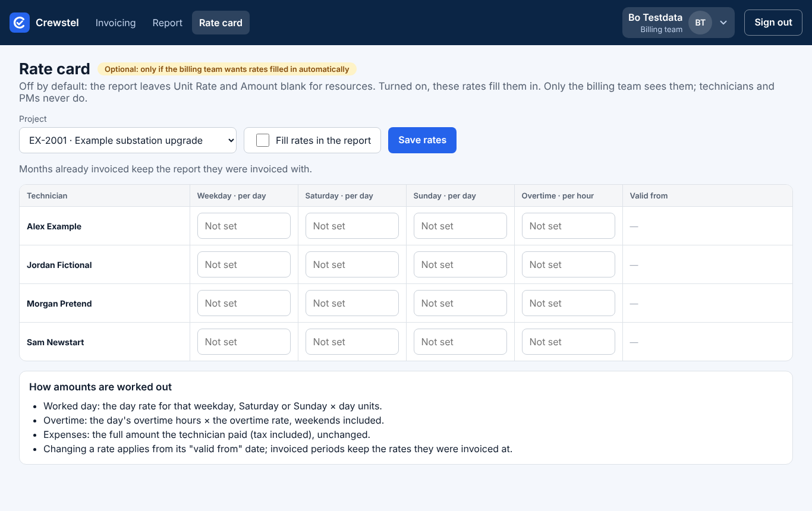Open the Invoicing tab
The image size is (812, 511).
(115, 23)
